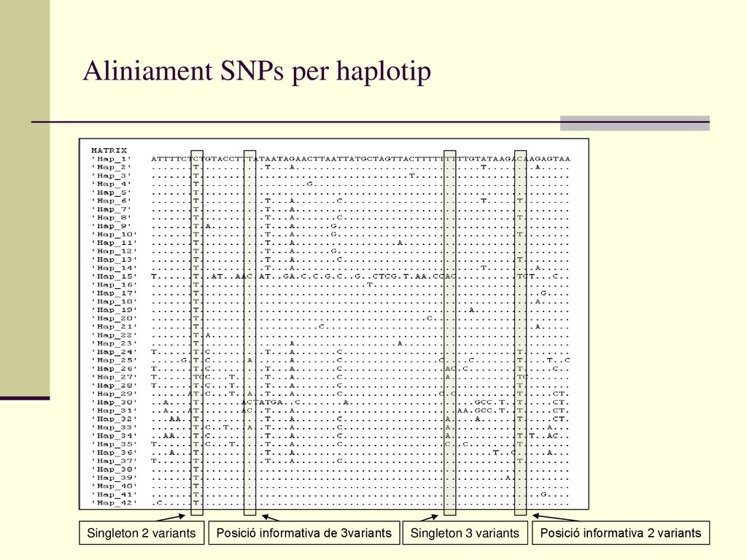Select the 'Hap_1' row label
Image resolution: width=747 pixels, height=560 pixels.
pyautogui.click(x=111, y=159)
